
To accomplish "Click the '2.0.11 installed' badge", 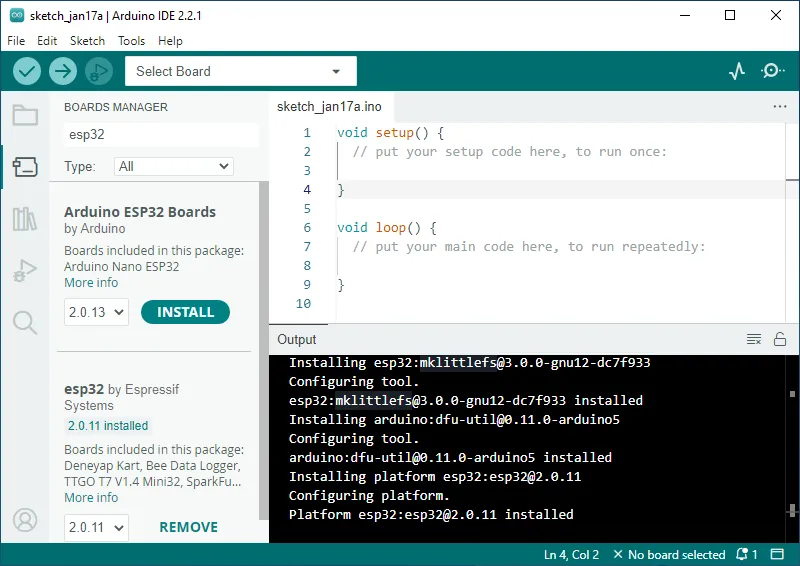I will pos(108,426).
